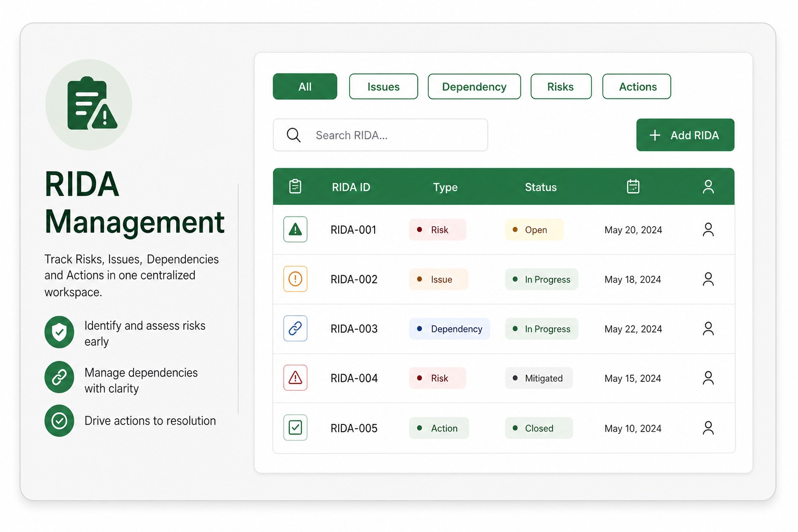The width and height of the screenshot is (798, 532).
Task: Click the magnifier icon in search box
Action: (294, 135)
